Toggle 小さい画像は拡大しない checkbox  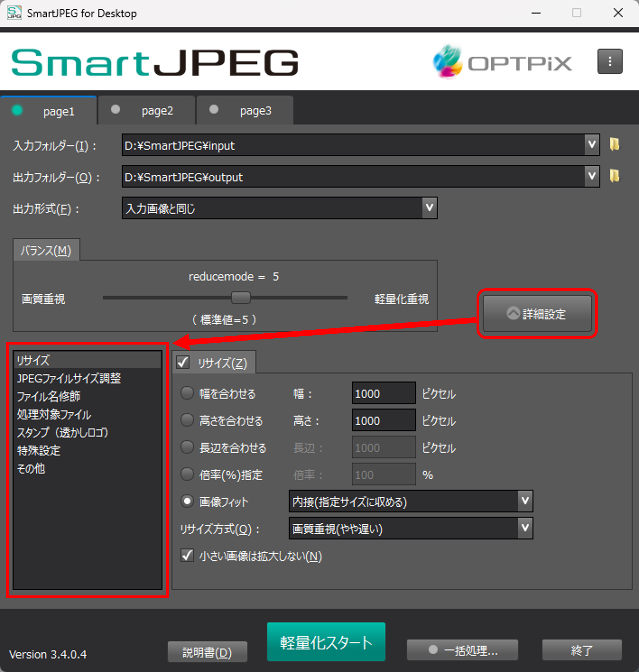coord(187,555)
